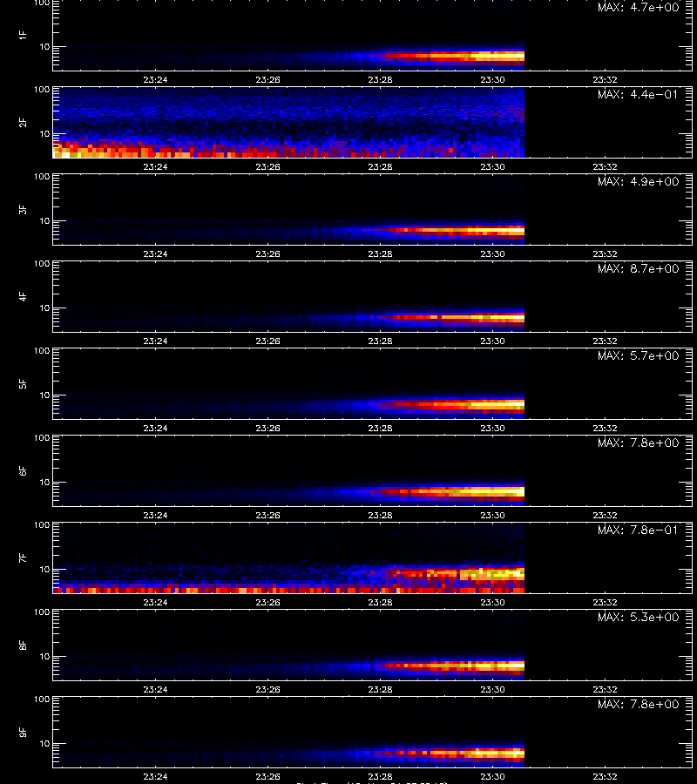Click the 23:28 tick label under panel 6F
The height and width of the screenshot is (784, 697).
coord(380,515)
